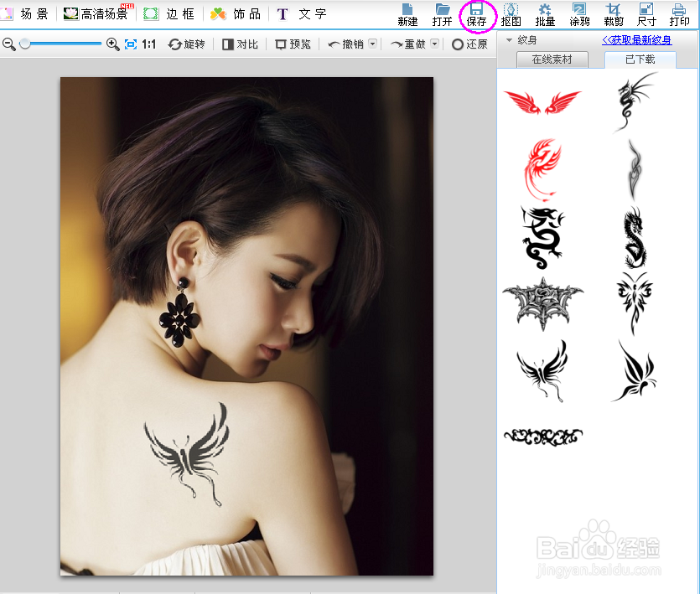Open the 预览 preview

pyautogui.click(x=293, y=44)
